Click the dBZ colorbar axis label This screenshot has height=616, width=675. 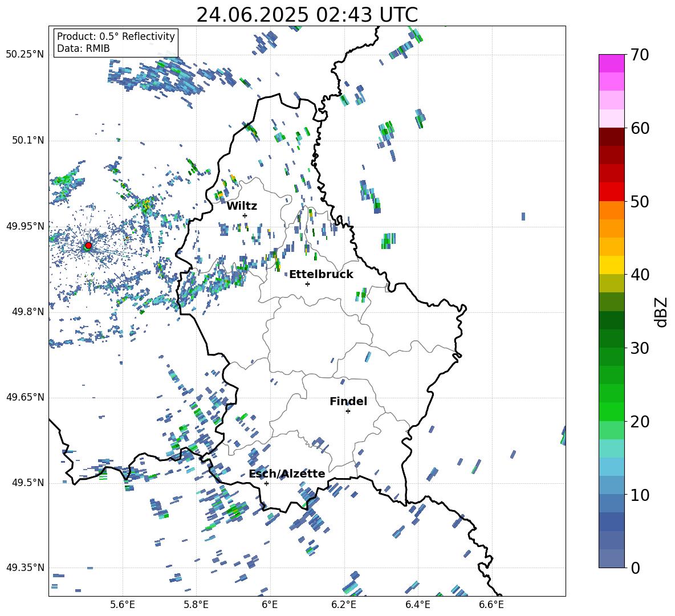662,312
